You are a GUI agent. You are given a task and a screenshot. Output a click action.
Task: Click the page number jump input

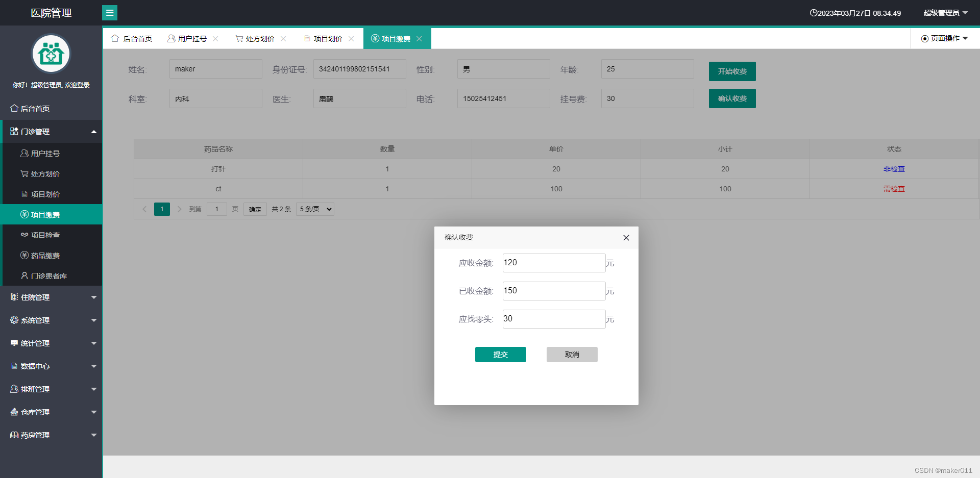pos(217,209)
